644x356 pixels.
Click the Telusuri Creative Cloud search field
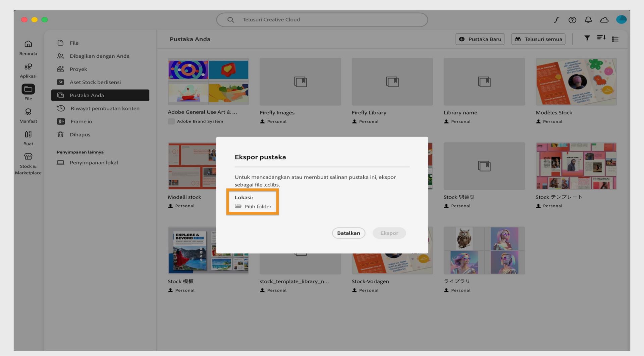pyautogui.click(x=322, y=20)
